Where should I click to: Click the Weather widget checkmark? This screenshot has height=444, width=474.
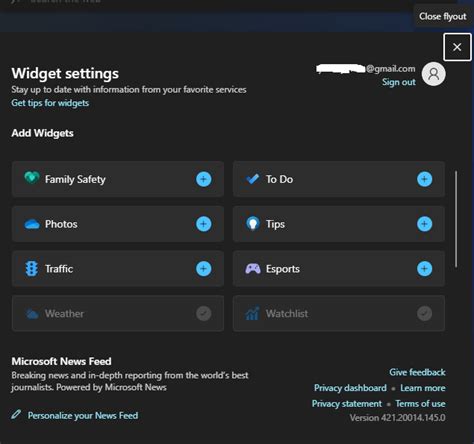click(x=203, y=313)
